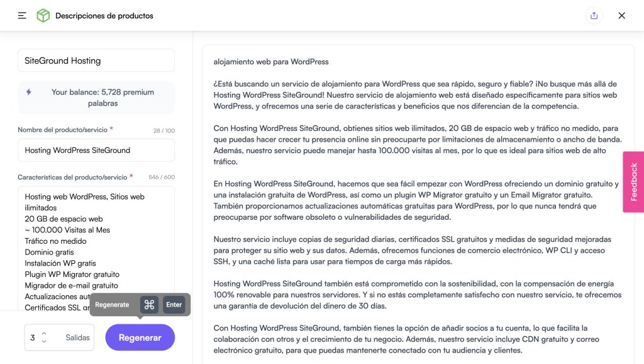Image resolution: width=644 pixels, height=364 pixels.
Task: Edit the SiteGround Hosting title field
Action: [x=96, y=60]
